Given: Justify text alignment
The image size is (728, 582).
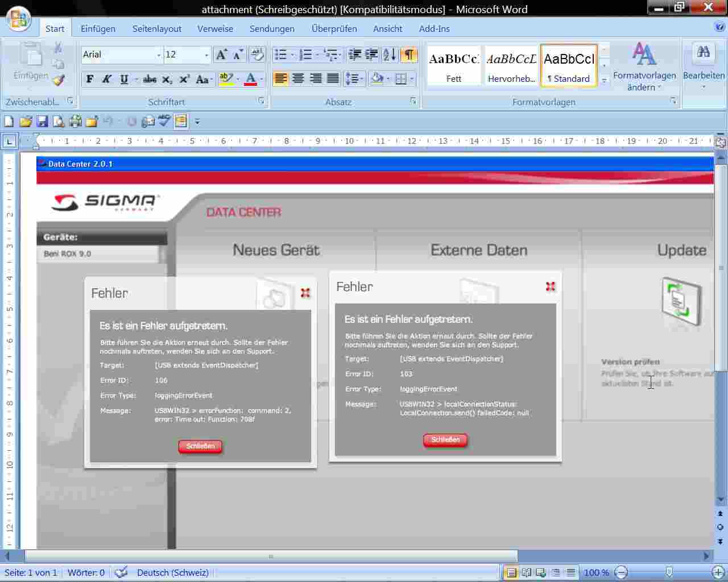Looking at the screenshot, I should tap(333, 78).
